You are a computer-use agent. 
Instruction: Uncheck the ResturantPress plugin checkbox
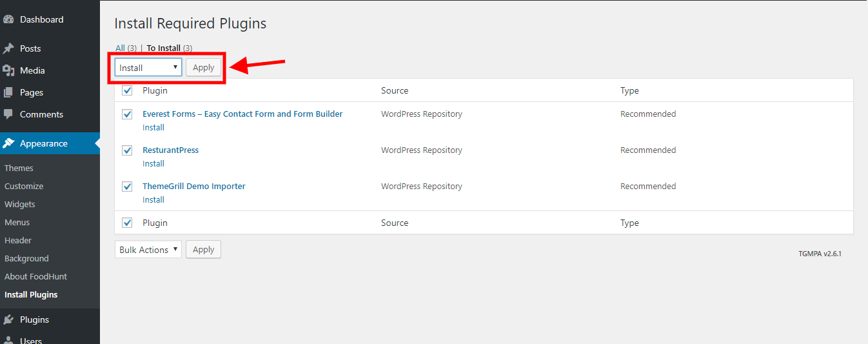point(127,150)
